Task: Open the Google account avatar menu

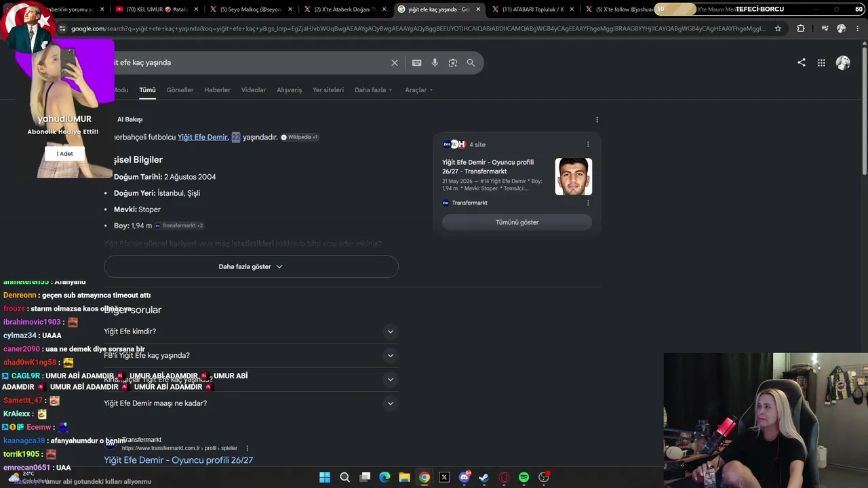Action: point(843,62)
